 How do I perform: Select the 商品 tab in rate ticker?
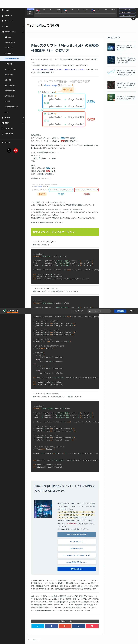pyautogui.click(x=30, y=14)
